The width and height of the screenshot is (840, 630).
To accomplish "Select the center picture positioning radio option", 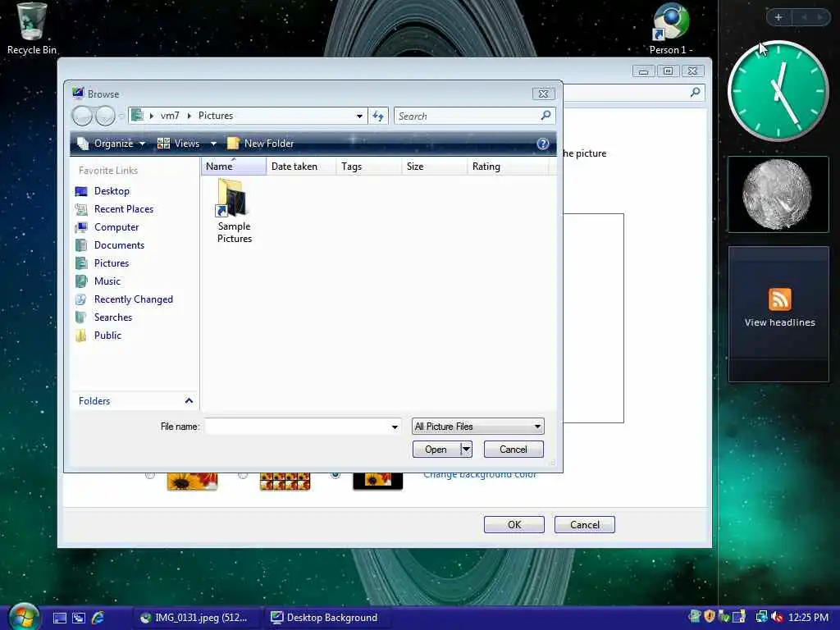I will [336, 475].
